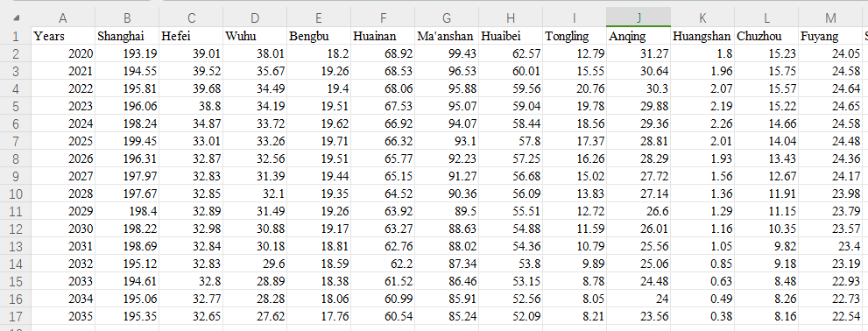Image resolution: width=868 pixels, height=331 pixels.
Task: Select column D header
Action: coord(255,18)
